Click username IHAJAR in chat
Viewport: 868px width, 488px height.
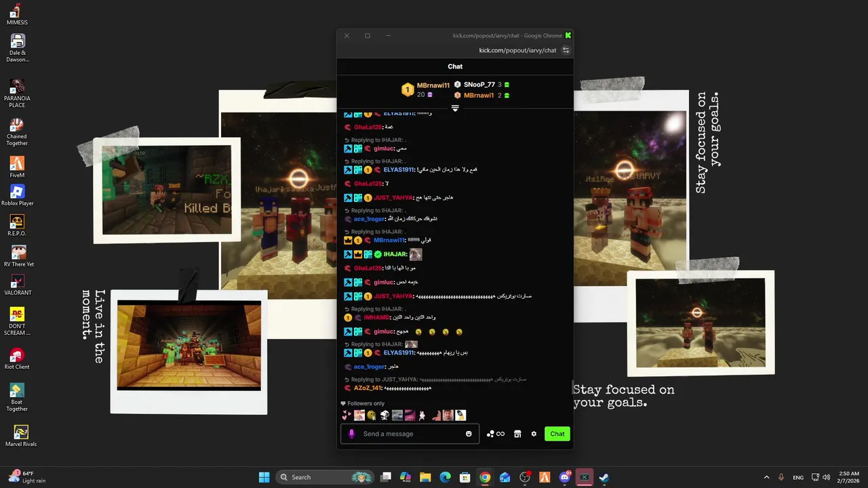[x=395, y=254]
